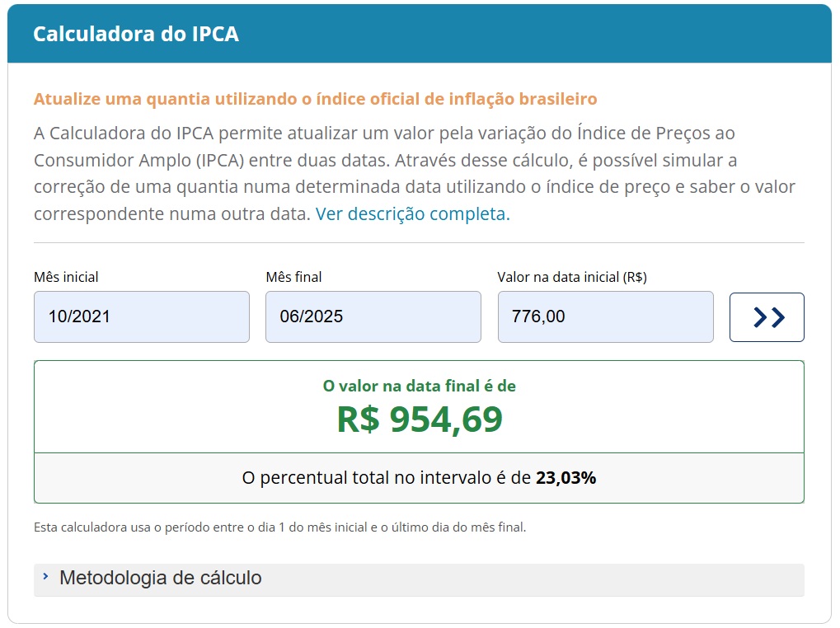Click the O valor na data final é de heading

point(419,386)
